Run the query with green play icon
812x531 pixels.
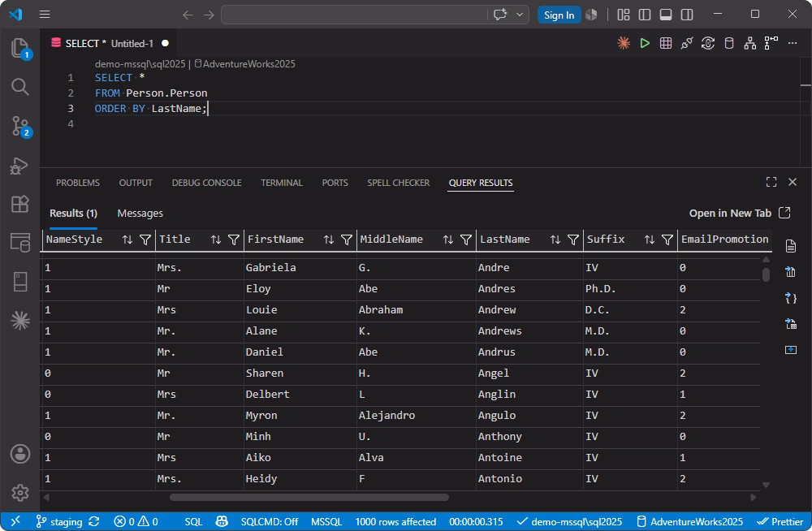pos(645,44)
